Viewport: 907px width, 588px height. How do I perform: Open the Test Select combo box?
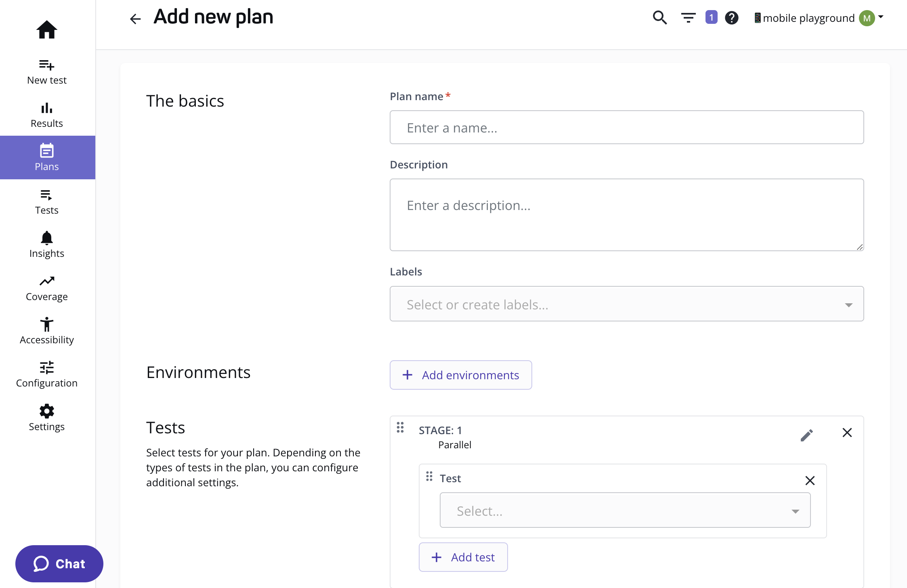click(625, 510)
